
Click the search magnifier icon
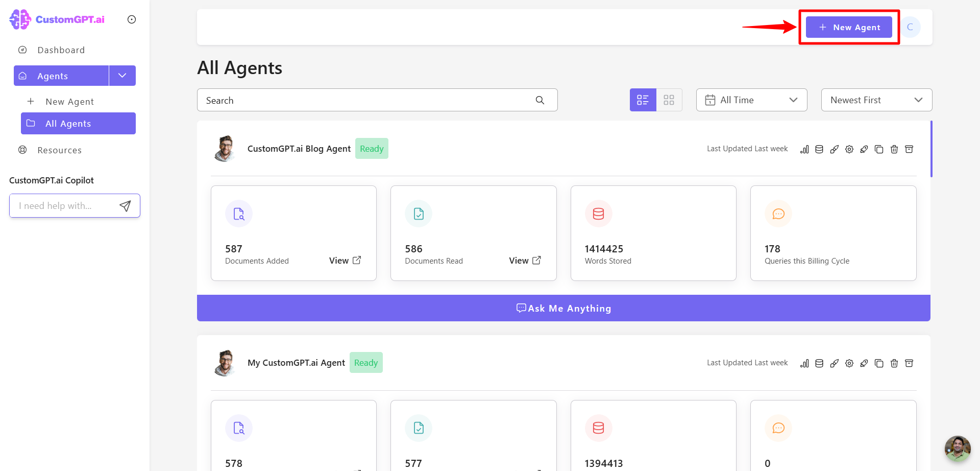(x=540, y=100)
